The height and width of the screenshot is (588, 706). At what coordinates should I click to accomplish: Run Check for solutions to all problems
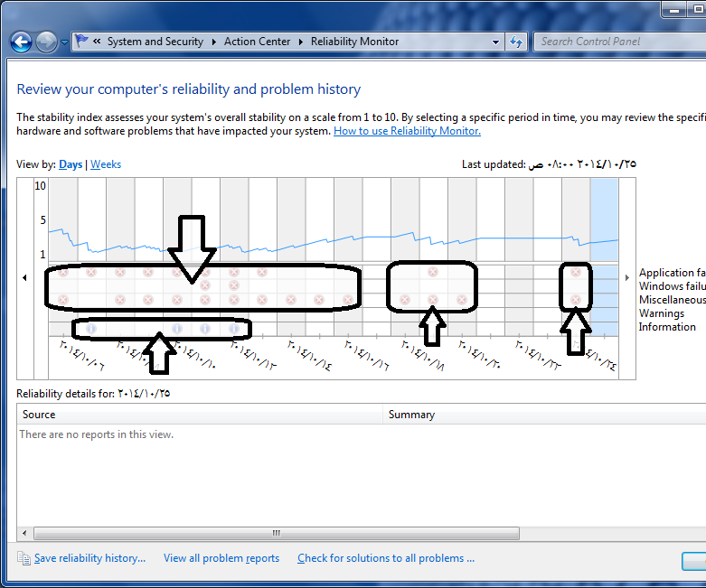click(x=386, y=558)
